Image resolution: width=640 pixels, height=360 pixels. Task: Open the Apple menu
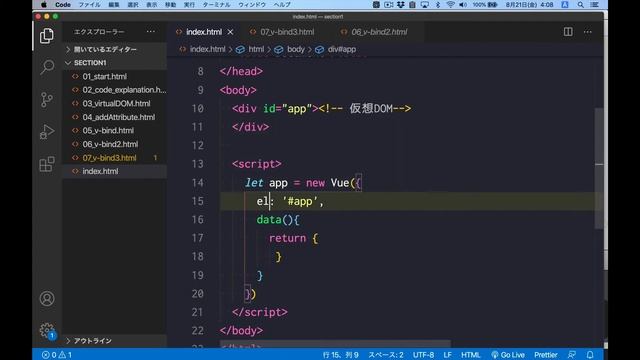[44, 5]
